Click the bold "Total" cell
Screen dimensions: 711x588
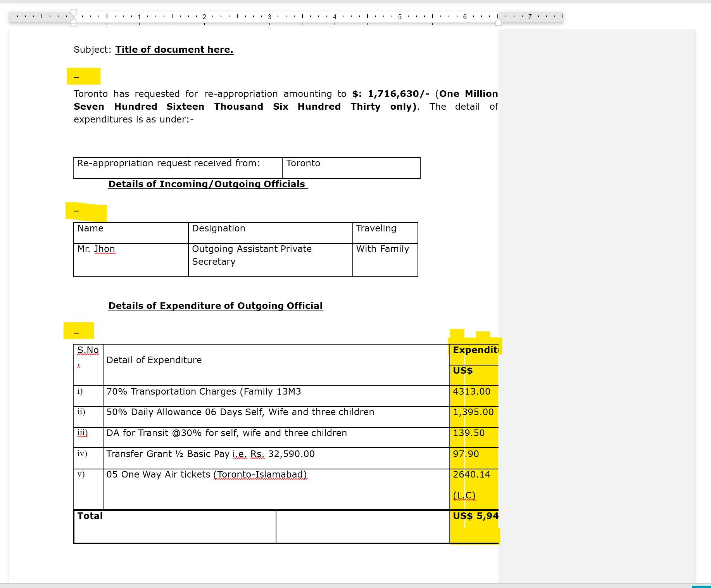tap(175, 527)
